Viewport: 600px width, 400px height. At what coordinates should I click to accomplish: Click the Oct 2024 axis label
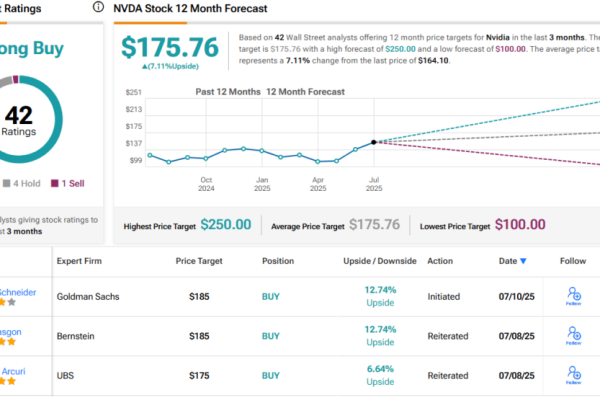pos(206,184)
